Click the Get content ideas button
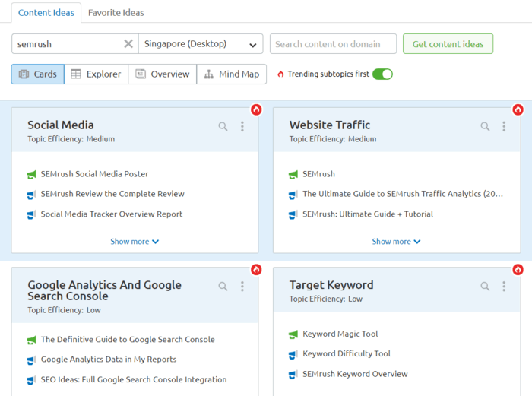The image size is (532, 396). click(x=448, y=44)
